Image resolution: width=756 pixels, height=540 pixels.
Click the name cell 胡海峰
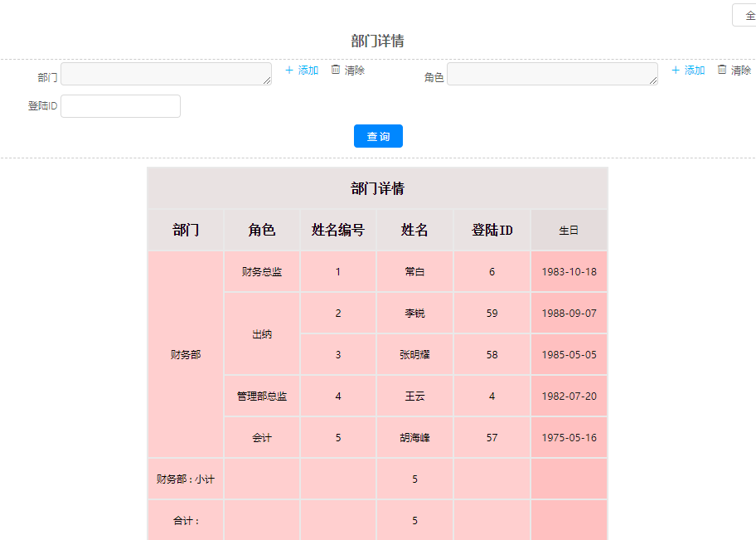point(414,438)
